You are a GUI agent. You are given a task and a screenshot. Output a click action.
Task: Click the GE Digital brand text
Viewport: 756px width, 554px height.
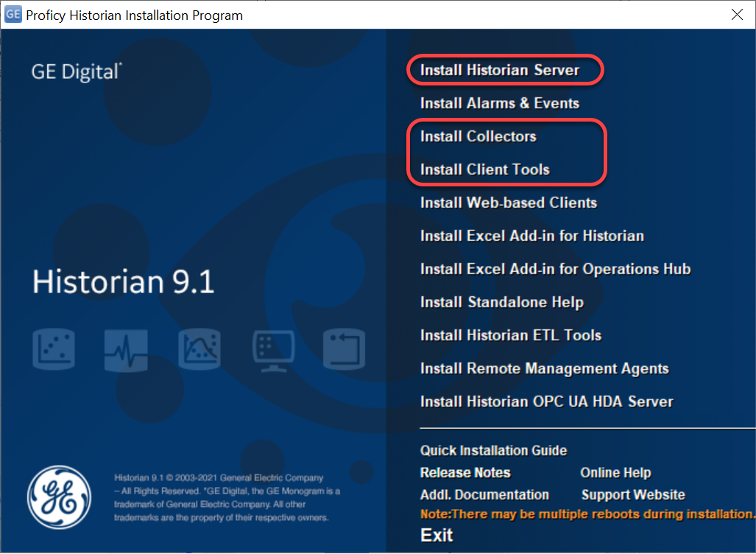pos(77,72)
